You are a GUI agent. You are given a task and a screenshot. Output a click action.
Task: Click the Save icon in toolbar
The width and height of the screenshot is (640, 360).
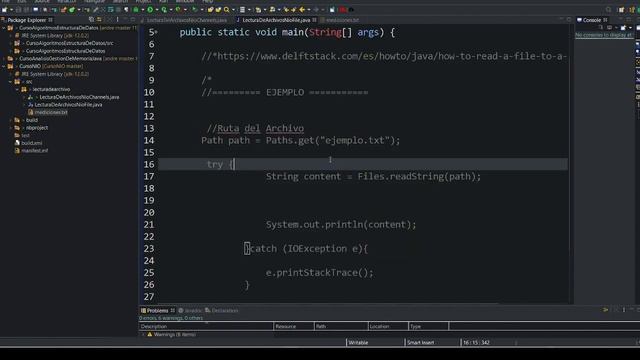pyautogui.click(x=19, y=9)
